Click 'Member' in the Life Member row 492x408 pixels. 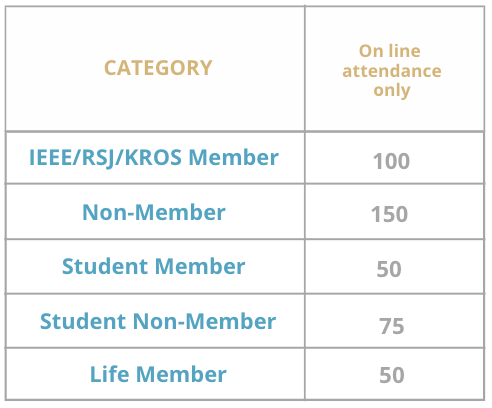coord(181,374)
